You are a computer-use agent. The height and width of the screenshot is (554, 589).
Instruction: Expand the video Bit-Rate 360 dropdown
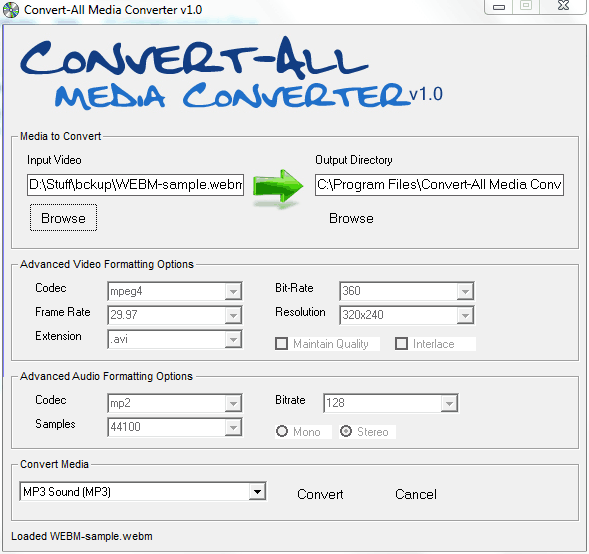[406, 291]
